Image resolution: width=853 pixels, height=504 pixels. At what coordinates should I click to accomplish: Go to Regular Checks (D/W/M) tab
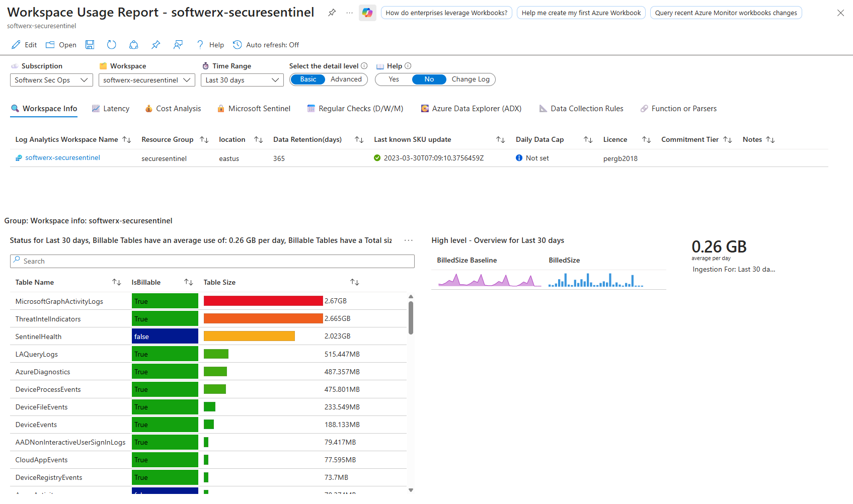pyautogui.click(x=355, y=109)
